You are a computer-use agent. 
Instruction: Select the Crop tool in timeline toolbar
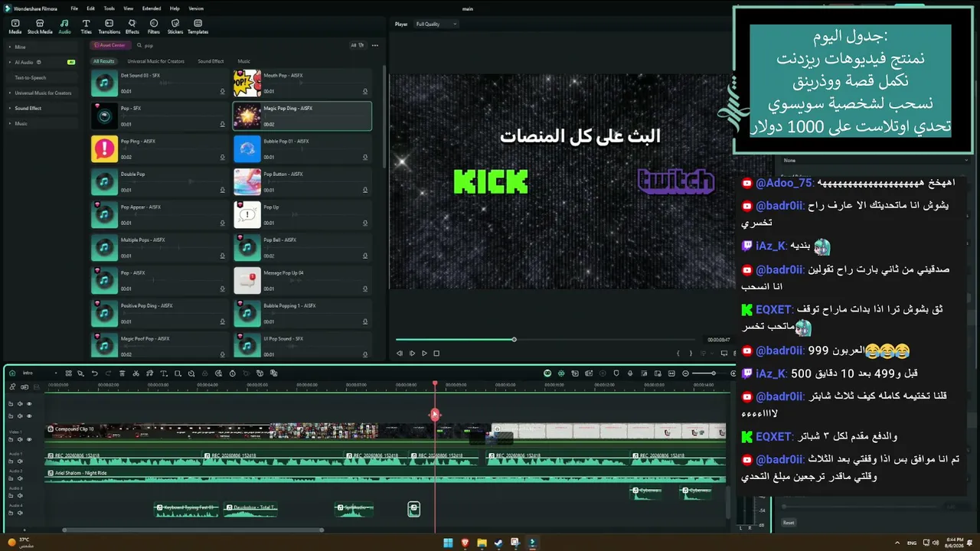click(x=178, y=373)
